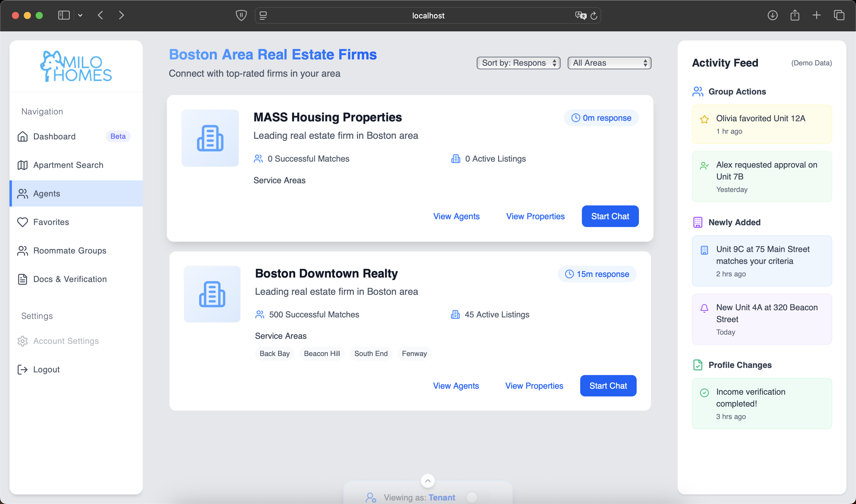The image size is (856, 504).
Task: Click the share icon in the toolbar
Action: coord(794,15)
